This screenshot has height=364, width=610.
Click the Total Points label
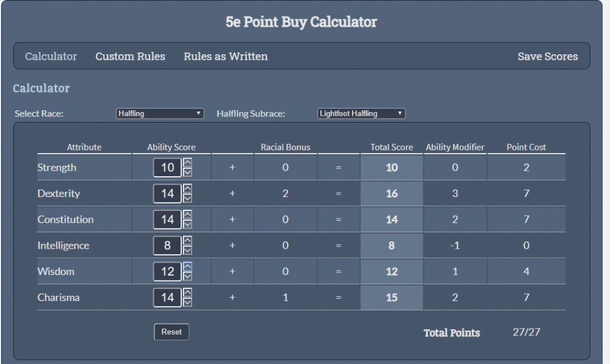click(451, 333)
